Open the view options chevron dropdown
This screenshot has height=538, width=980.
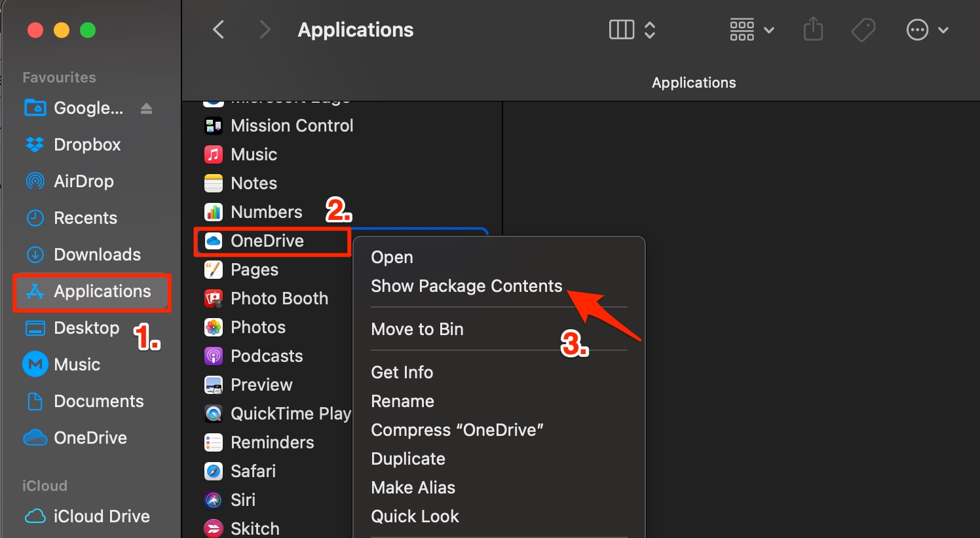pyautogui.click(x=650, y=29)
